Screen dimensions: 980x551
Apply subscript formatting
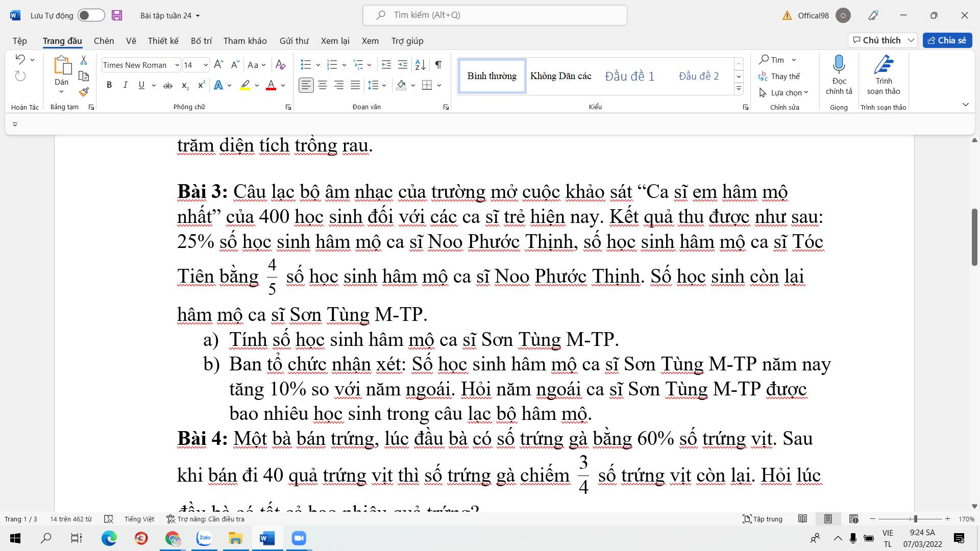[185, 85]
